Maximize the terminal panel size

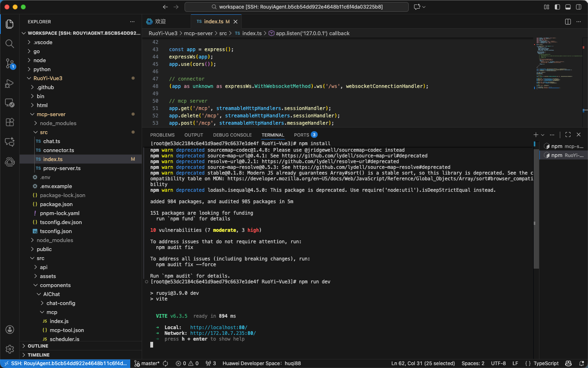pyautogui.click(x=568, y=135)
